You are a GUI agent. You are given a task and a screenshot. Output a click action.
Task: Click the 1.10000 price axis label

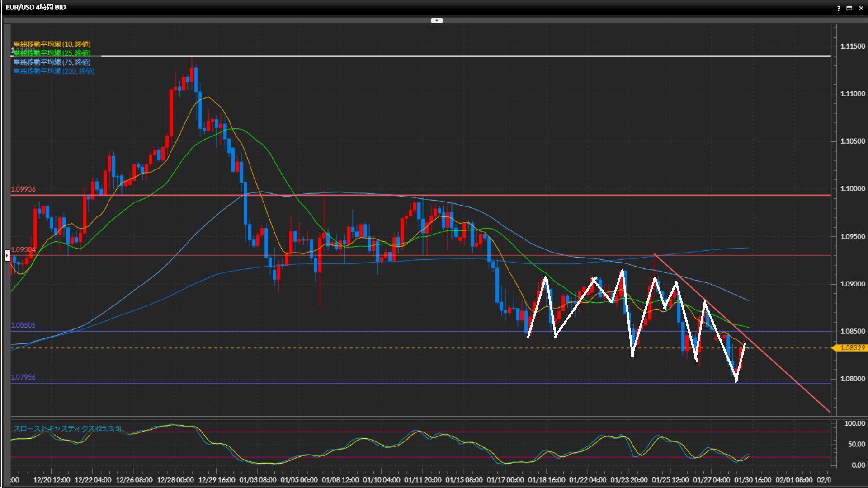point(852,188)
